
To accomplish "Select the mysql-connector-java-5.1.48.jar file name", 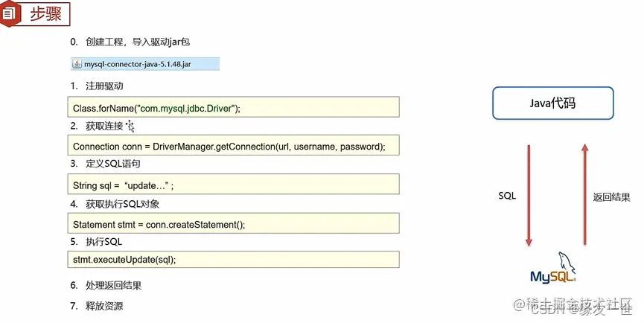I will click(138, 65).
